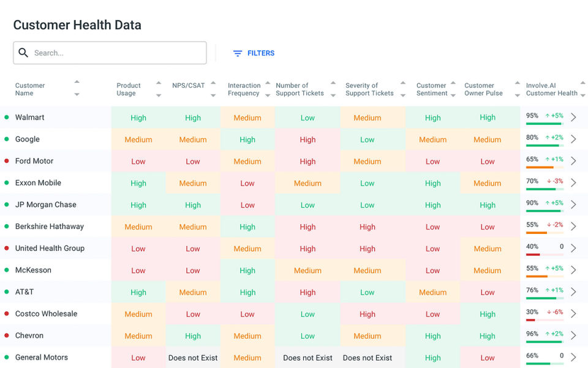Open the Berkshire Hathaway customer name
Screen dimensions: 588x368
tap(49, 227)
